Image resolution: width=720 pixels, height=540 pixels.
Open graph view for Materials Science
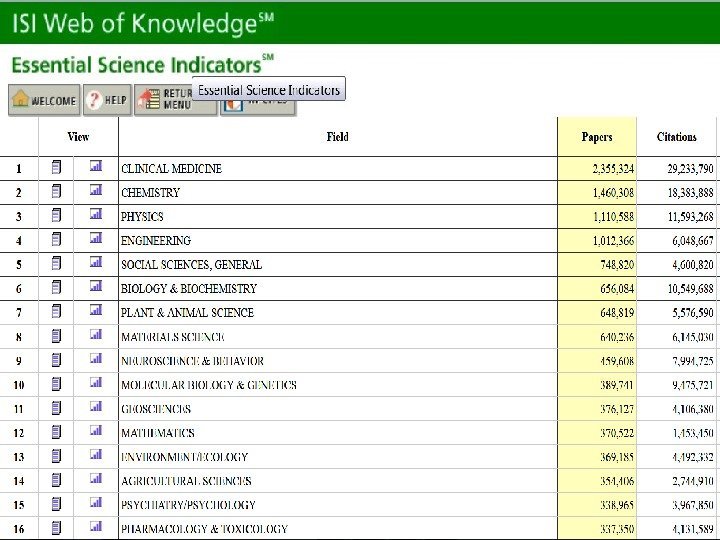[x=96, y=334]
